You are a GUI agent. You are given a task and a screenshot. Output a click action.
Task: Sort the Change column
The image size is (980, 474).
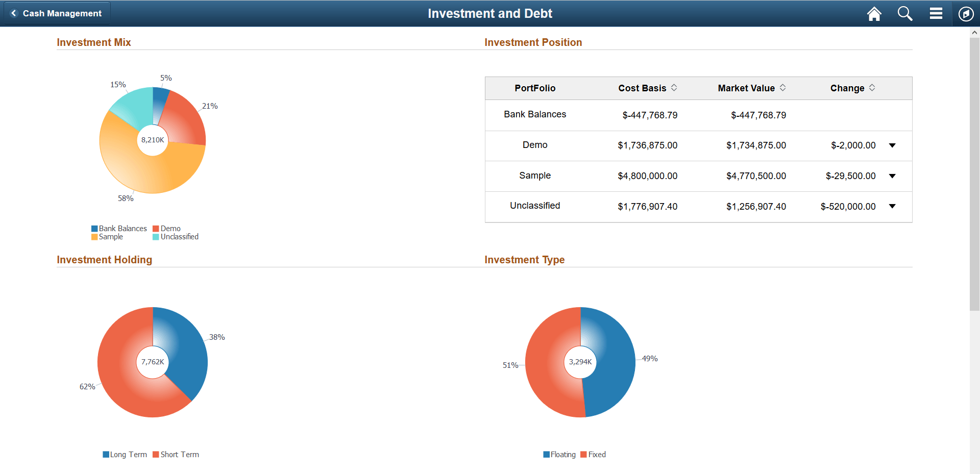tap(871, 88)
